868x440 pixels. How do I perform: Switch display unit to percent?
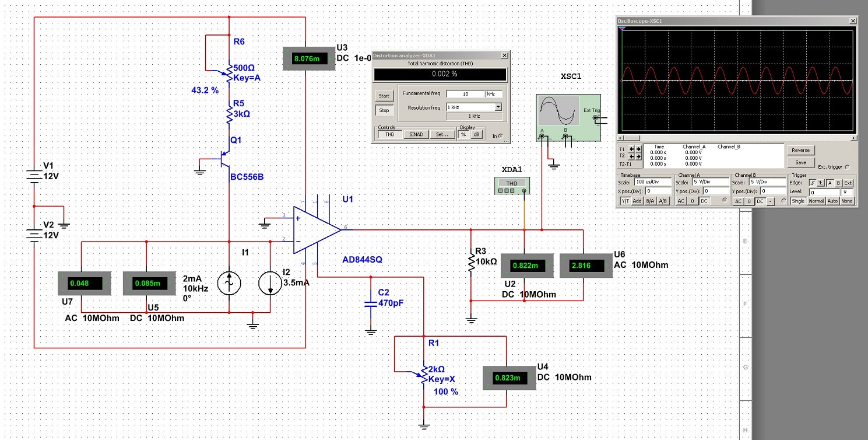(x=463, y=134)
